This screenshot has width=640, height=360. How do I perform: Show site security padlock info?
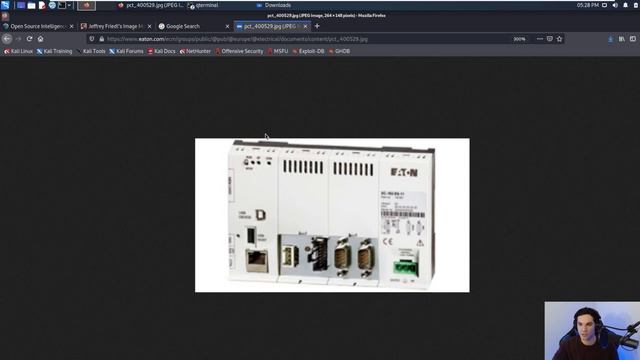click(x=102, y=39)
